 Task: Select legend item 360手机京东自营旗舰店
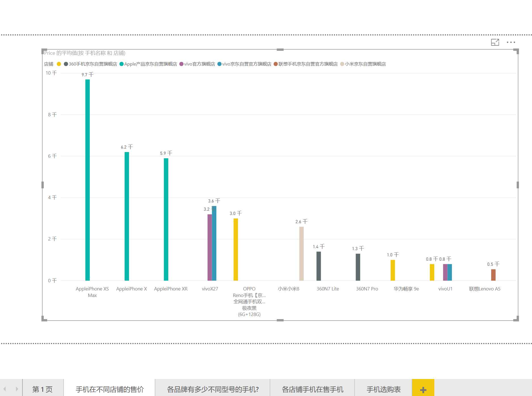click(x=91, y=64)
